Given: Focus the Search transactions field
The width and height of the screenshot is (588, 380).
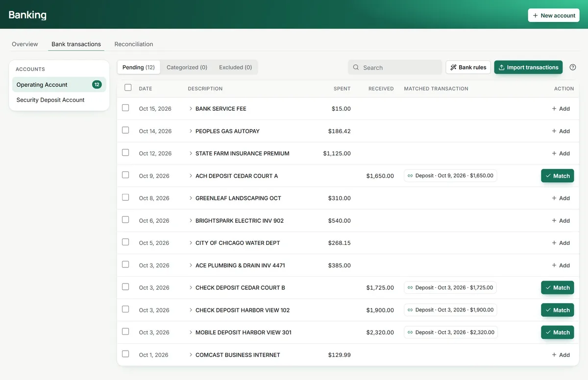Looking at the screenshot, I should coord(395,68).
